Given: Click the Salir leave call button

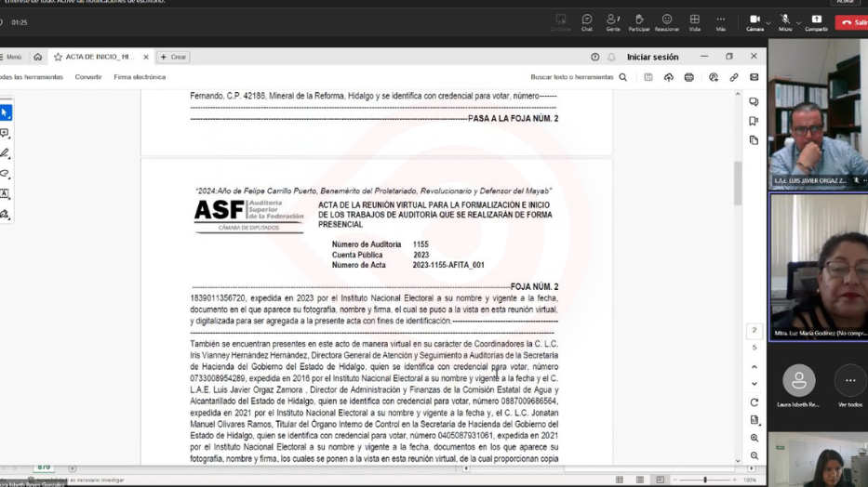Looking at the screenshot, I should tap(852, 22).
